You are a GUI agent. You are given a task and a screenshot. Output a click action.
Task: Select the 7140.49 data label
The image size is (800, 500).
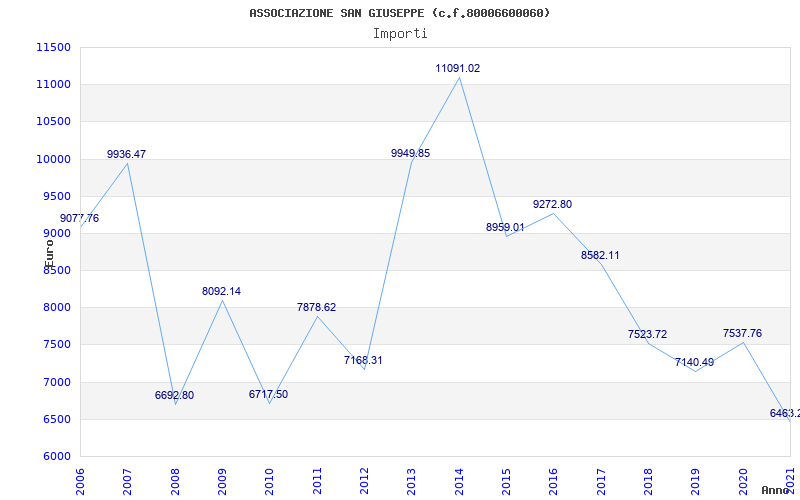[694, 362]
